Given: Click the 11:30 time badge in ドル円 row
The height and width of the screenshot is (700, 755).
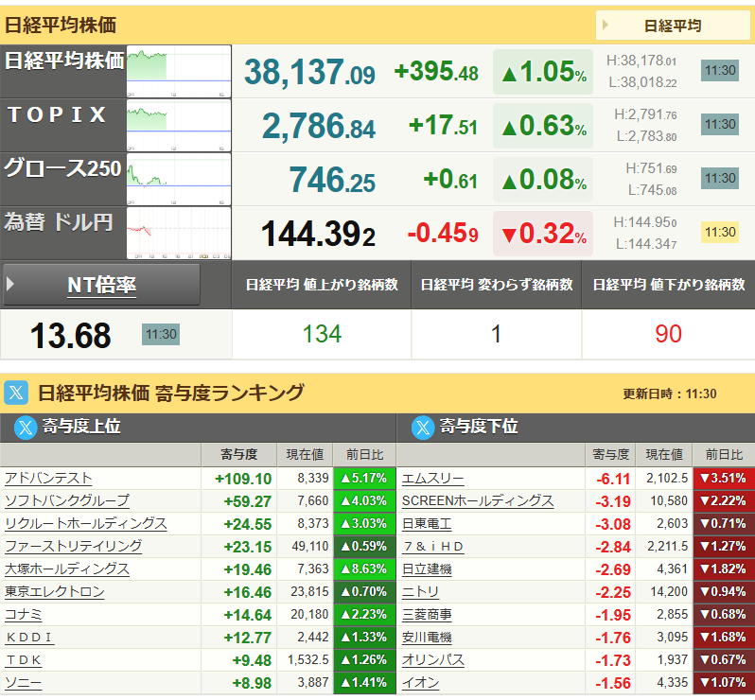Looking at the screenshot, I should (720, 232).
